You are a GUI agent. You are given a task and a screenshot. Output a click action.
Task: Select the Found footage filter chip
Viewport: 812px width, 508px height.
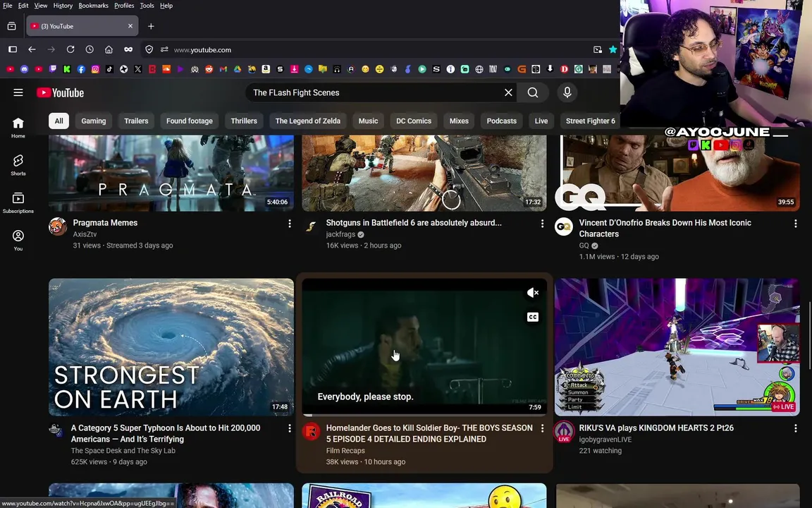189,121
